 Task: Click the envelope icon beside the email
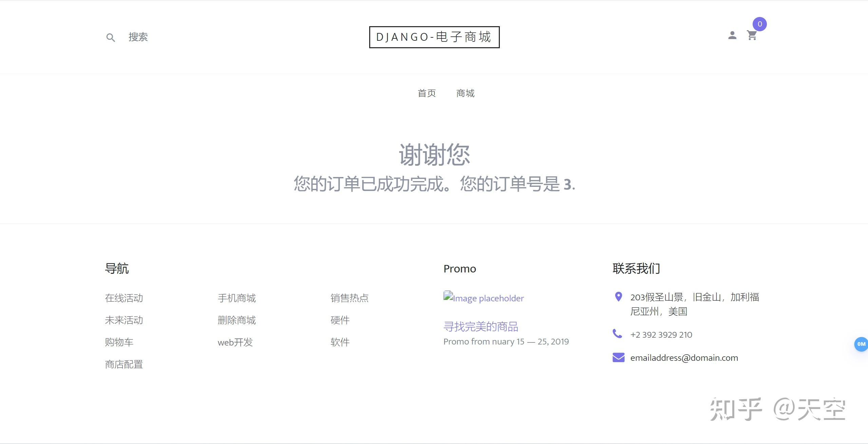pyautogui.click(x=618, y=357)
